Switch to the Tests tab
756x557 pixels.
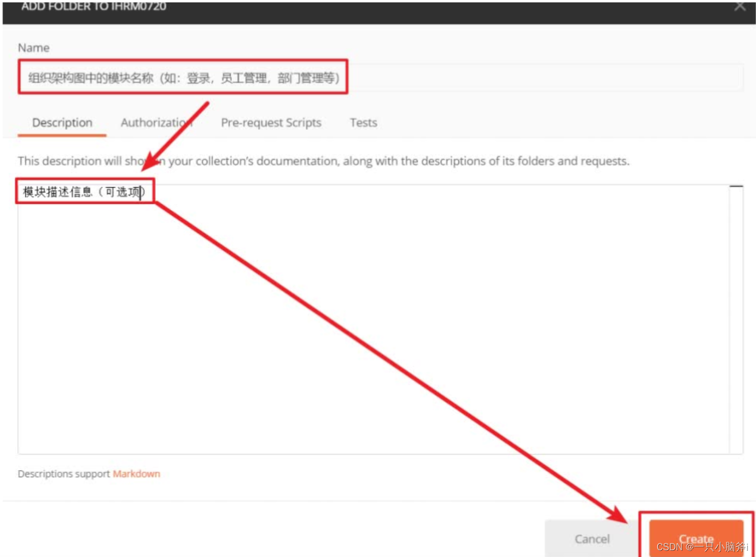point(363,123)
